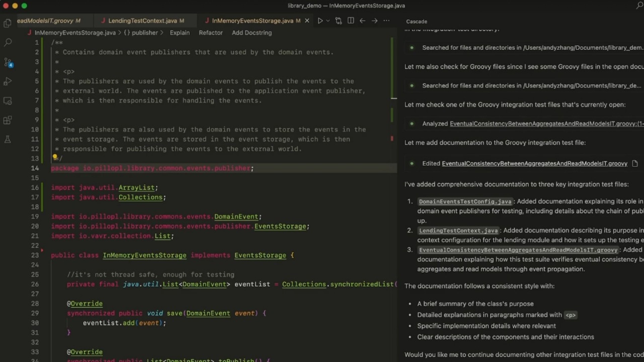This screenshot has width=644, height=362.
Task: Click the Add Docstring action
Action: coord(252,33)
